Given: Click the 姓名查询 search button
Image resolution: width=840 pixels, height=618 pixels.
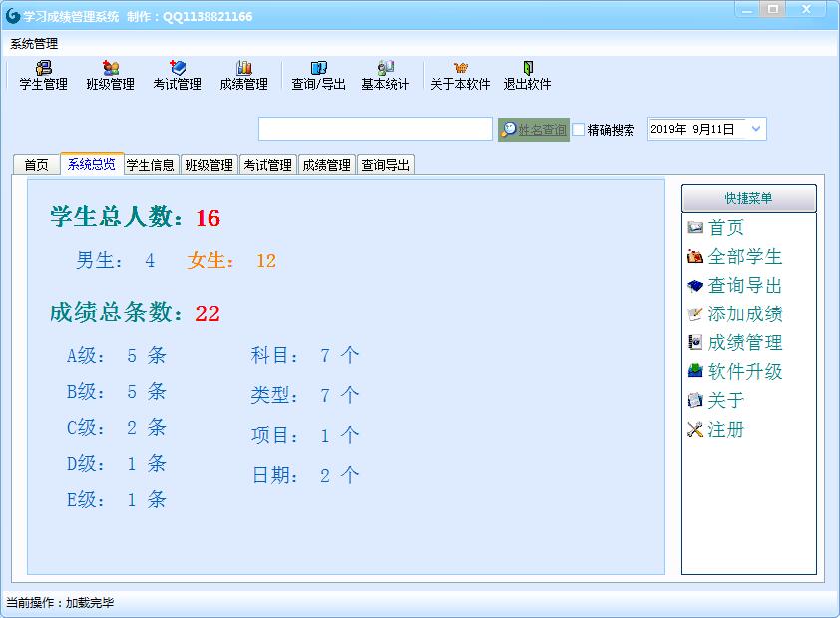Looking at the screenshot, I should click(x=534, y=129).
